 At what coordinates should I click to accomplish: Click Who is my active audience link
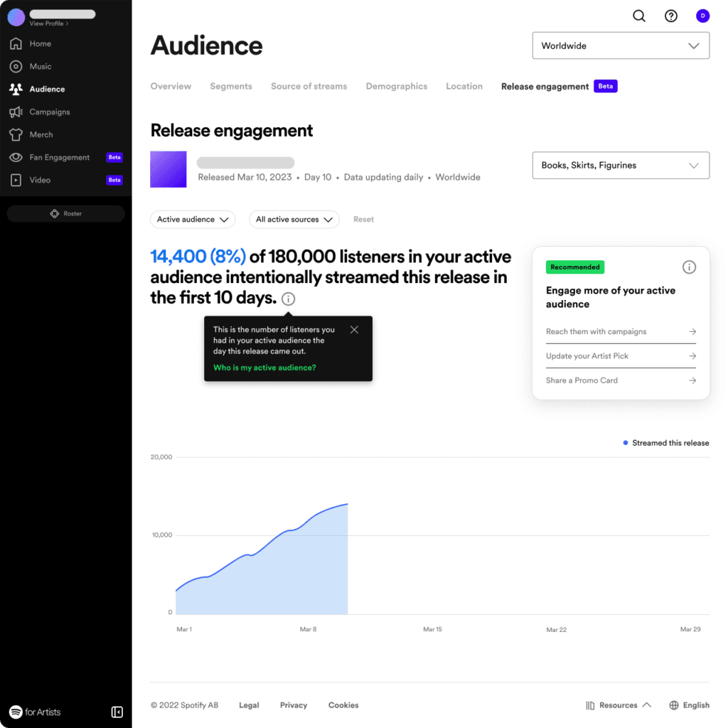(x=264, y=368)
